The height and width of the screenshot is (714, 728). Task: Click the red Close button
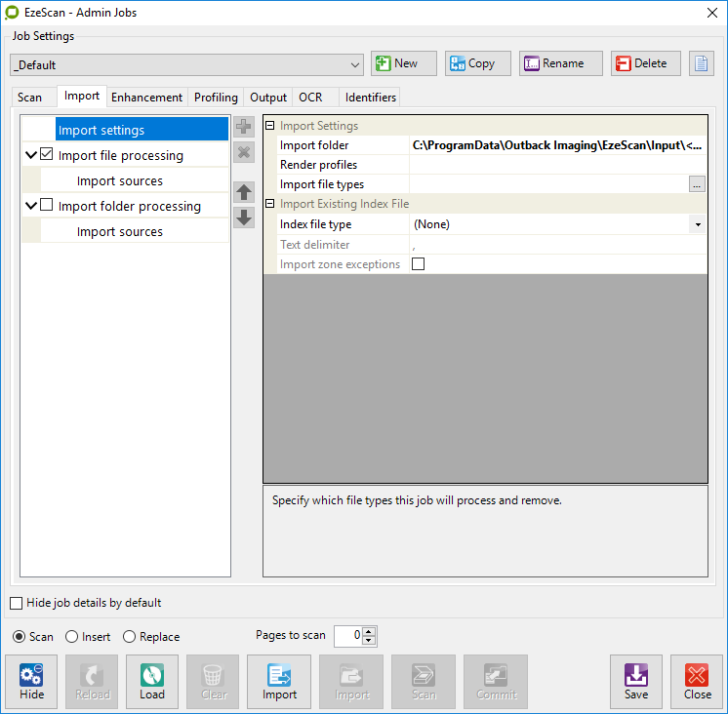pyautogui.click(x=697, y=681)
